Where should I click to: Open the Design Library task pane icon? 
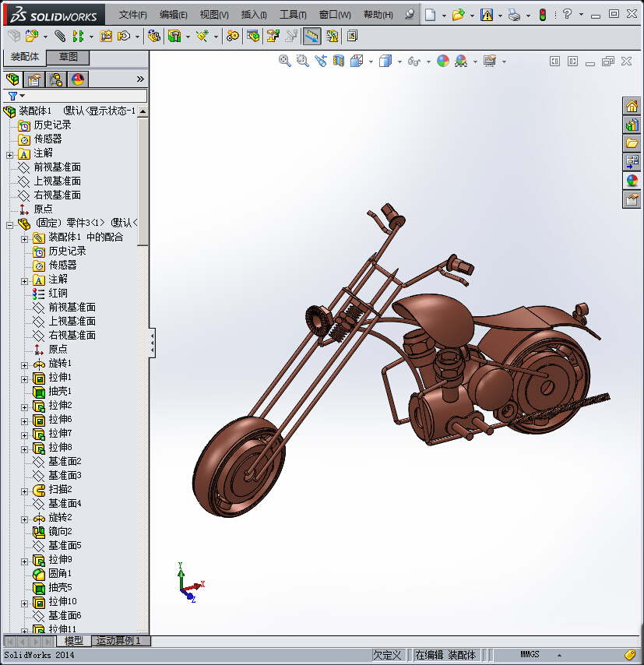(632, 125)
